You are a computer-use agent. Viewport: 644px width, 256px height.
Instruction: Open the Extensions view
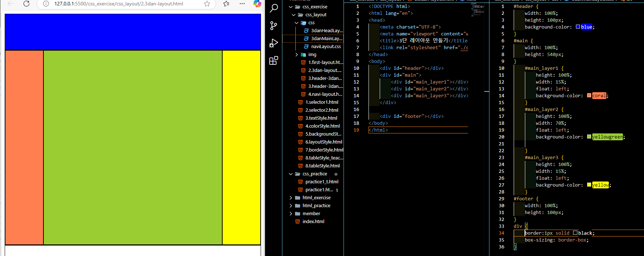(x=274, y=60)
